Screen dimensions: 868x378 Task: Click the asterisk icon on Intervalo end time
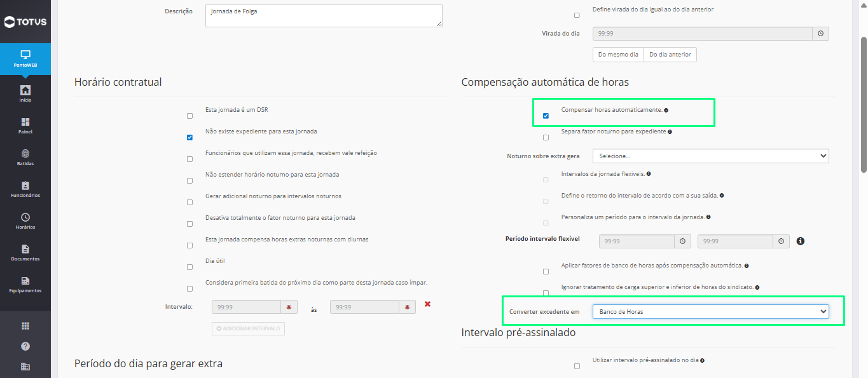point(408,307)
